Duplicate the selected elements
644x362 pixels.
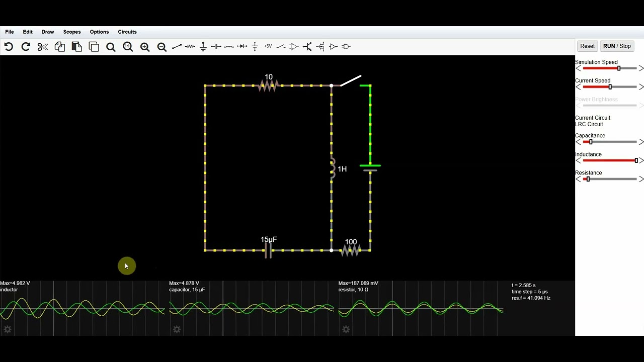coord(94,47)
